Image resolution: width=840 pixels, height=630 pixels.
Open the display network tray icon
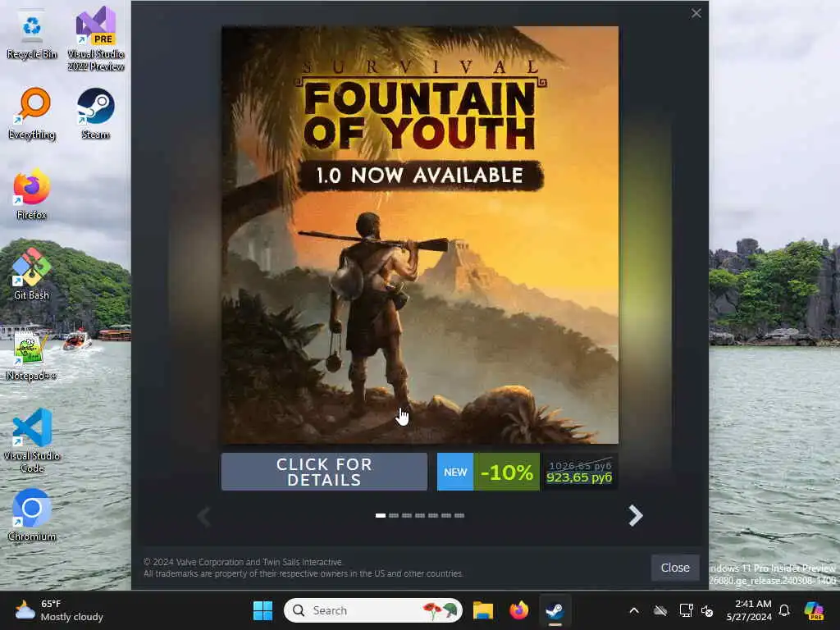pos(686,610)
